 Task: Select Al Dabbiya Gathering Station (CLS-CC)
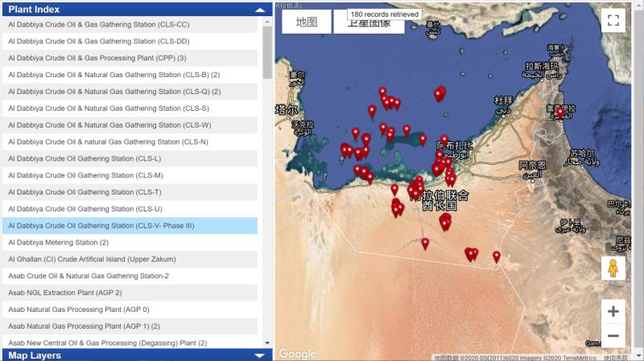(x=130, y=24)
